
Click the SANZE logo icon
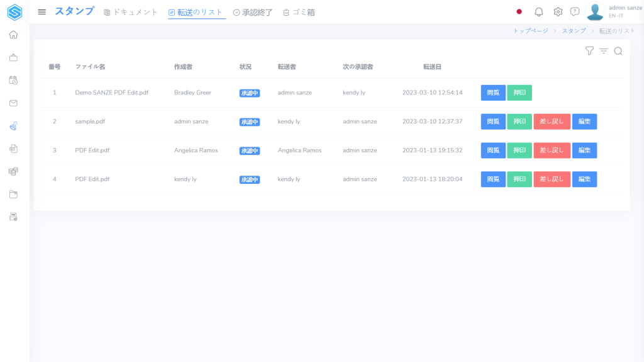pyautogui.click(x=14, y=12)
